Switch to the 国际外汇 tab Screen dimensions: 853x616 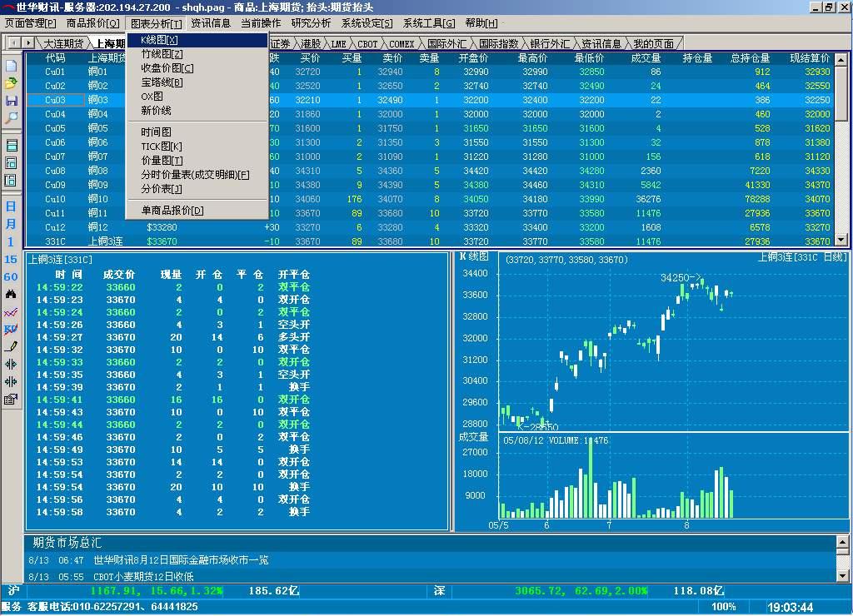point(448,43)
